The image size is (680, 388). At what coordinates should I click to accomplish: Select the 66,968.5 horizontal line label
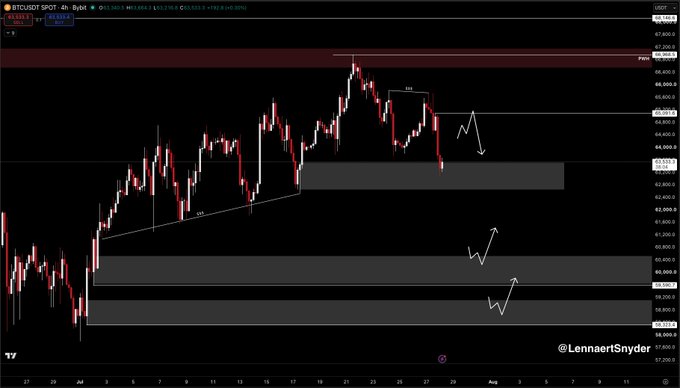(665, 55)
